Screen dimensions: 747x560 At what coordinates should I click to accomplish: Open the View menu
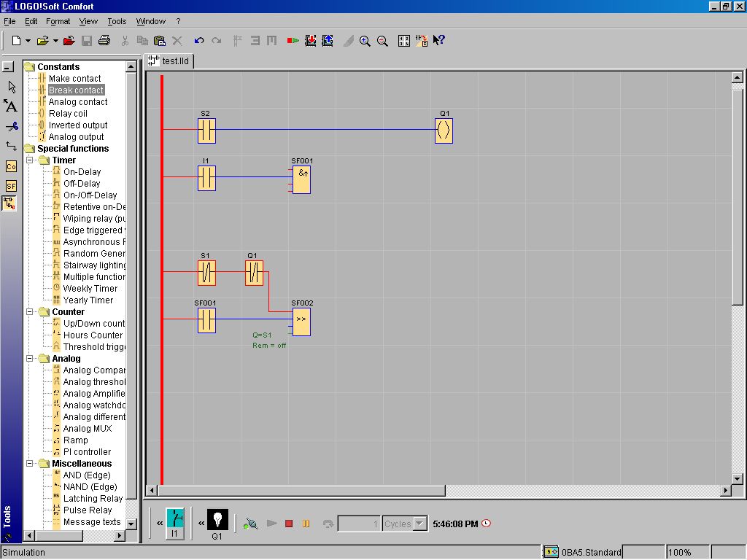click(88, 21)
